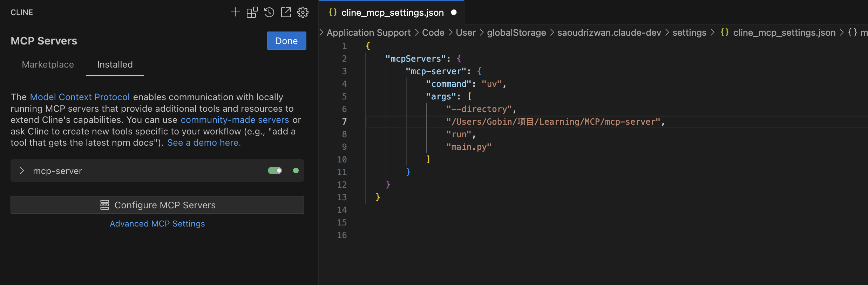
Task: Start a new Cline task with plus icon
Action: click(x=235, y=13)
